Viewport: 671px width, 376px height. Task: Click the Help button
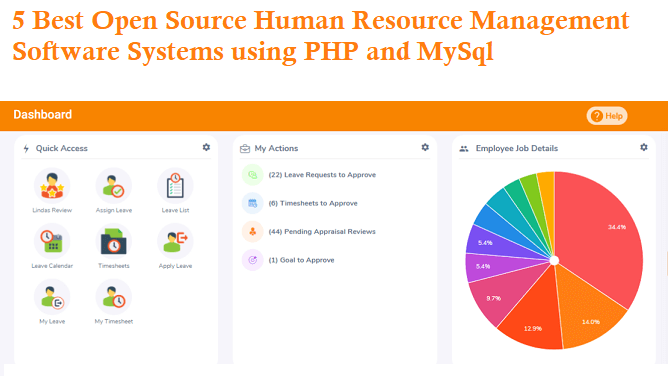coord(607,116)
